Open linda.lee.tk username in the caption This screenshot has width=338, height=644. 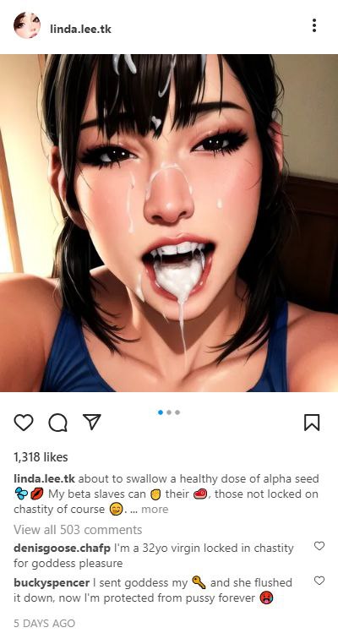coord(44,479)
